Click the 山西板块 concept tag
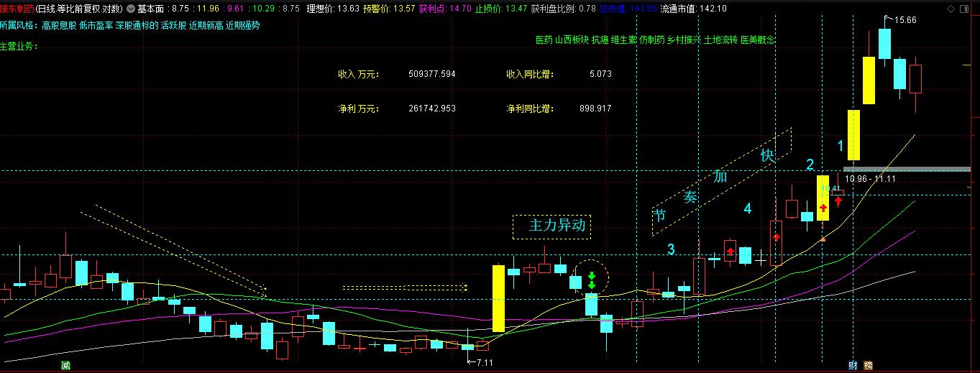The height and width of the screenshot is (373, 980). click(x=572, y=40)
